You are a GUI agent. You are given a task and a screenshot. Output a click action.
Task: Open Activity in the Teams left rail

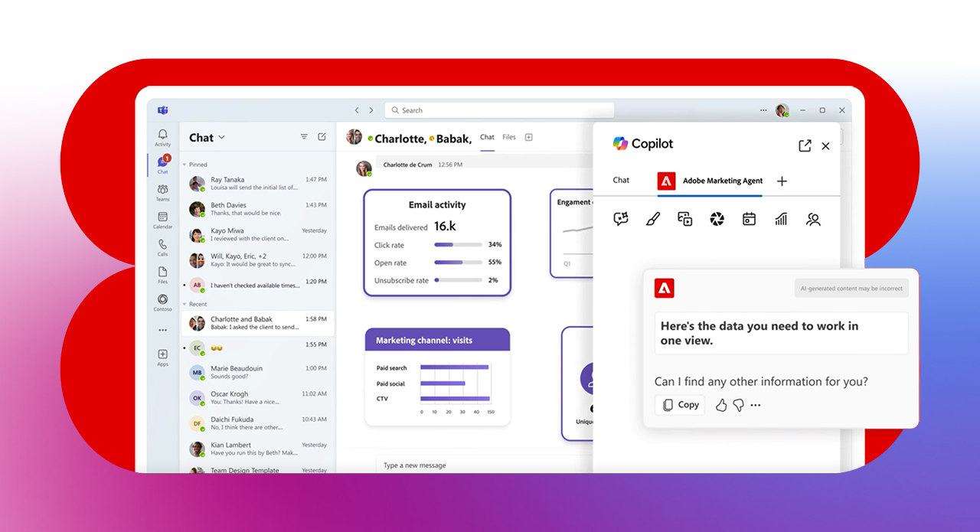[x=162, y=138]
